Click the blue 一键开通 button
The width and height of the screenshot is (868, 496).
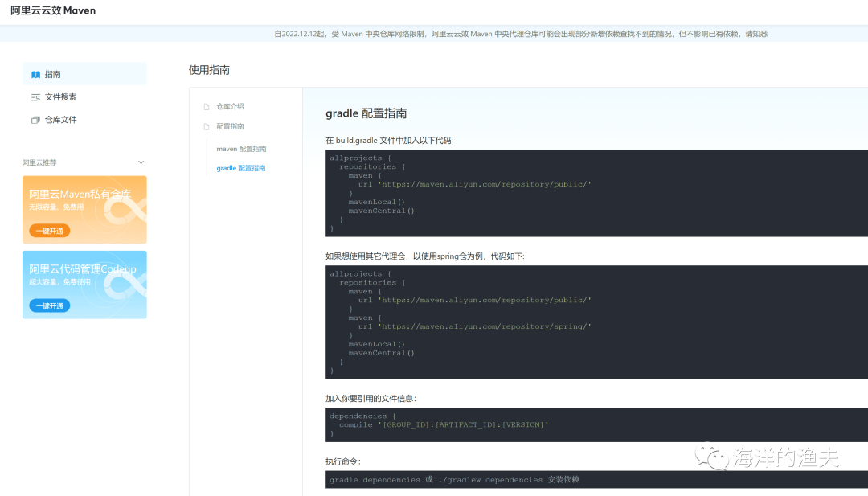tap(49, 305)
